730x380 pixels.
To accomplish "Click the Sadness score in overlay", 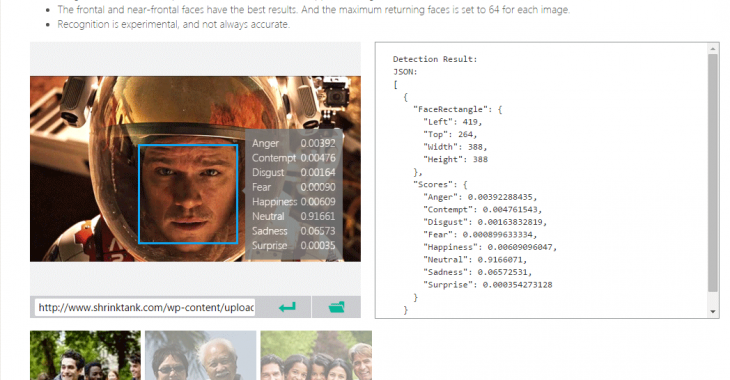I will (x=318, y=231).
